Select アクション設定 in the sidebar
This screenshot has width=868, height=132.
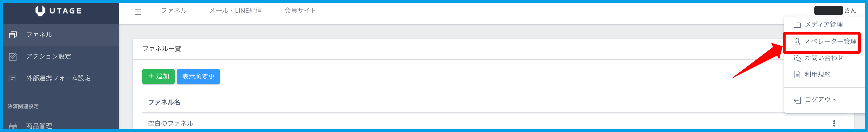[49, 56]
